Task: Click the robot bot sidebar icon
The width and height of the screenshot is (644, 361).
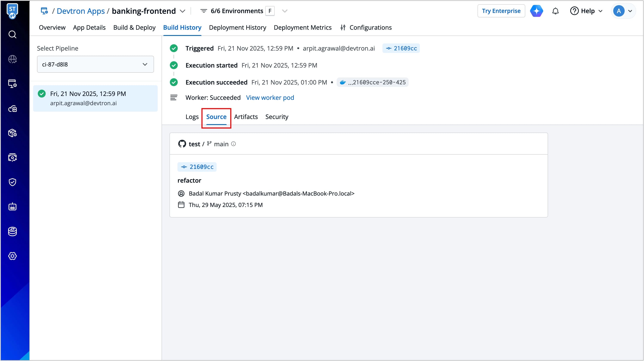Action: coord(12,207)
